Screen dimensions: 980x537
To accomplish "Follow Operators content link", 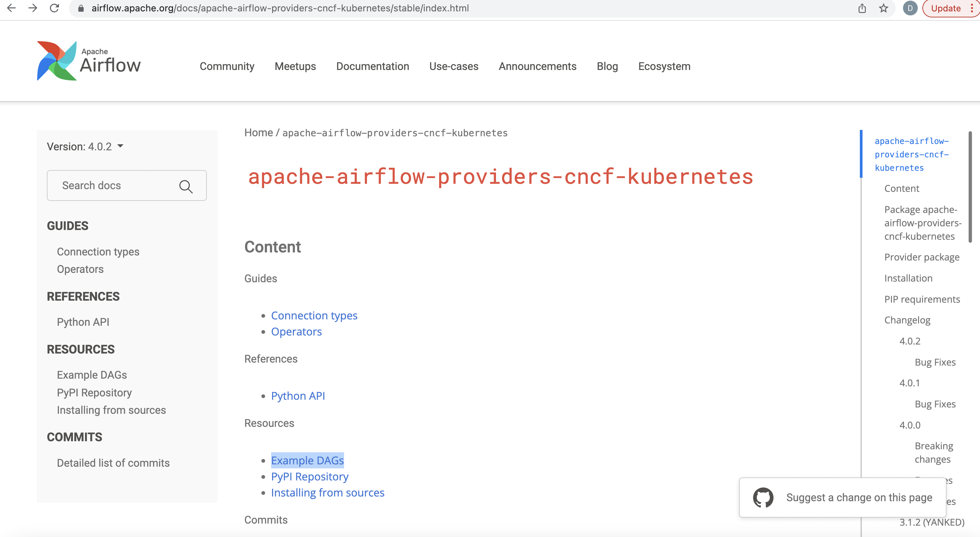I will (296, 331).
